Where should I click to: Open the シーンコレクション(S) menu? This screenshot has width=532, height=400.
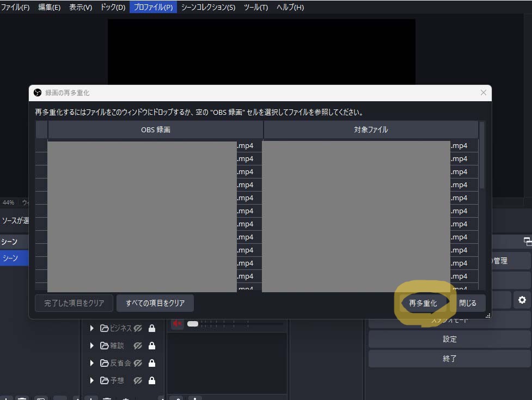click(208, 7)
